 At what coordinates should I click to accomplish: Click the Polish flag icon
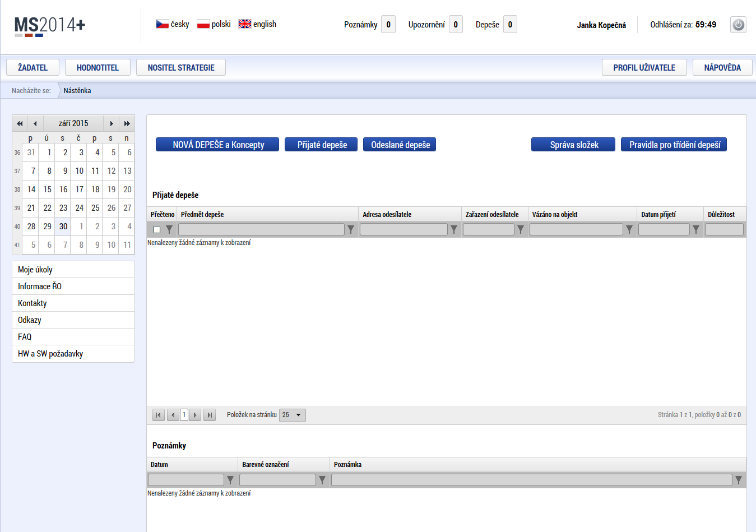click(x=203, y=24)
